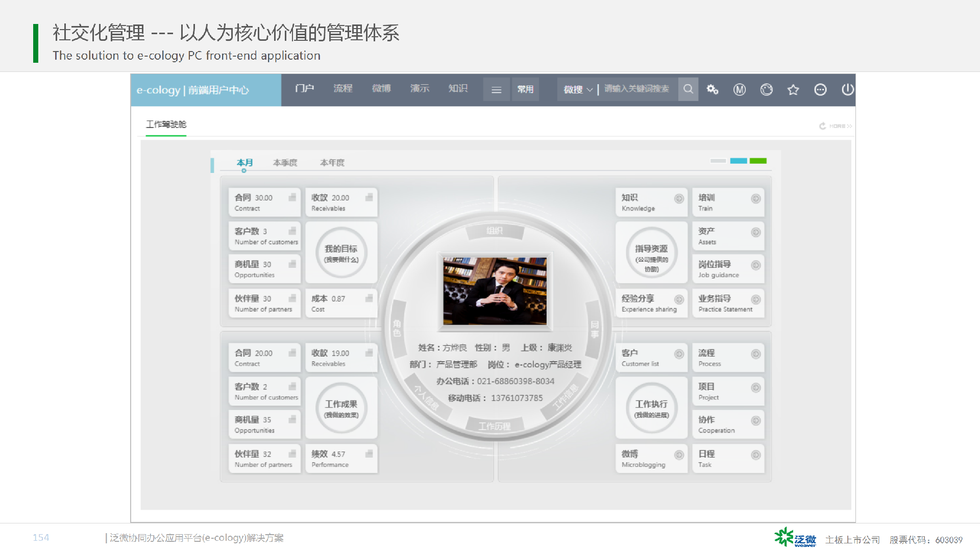
Task: Click the 我的目标 circle button
Action: [x=341, y=253]
